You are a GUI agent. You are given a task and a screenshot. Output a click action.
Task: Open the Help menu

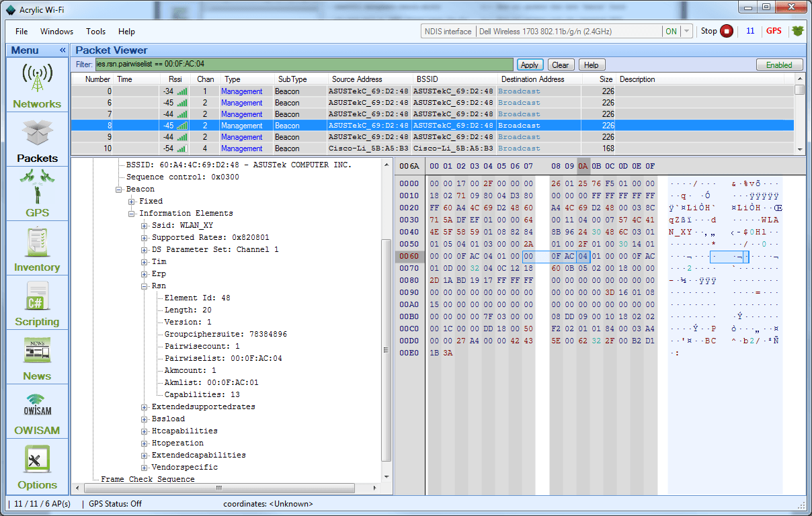coord(127,32)
